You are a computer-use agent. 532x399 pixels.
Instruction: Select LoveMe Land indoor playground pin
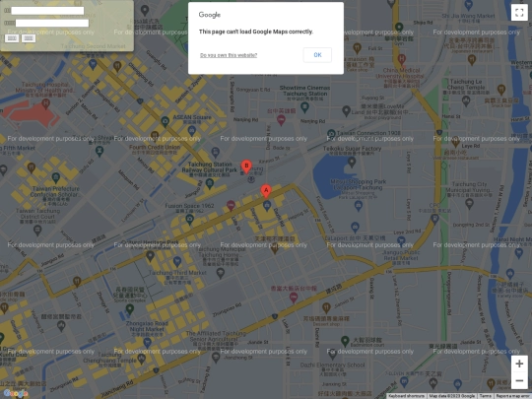[347, 110]
